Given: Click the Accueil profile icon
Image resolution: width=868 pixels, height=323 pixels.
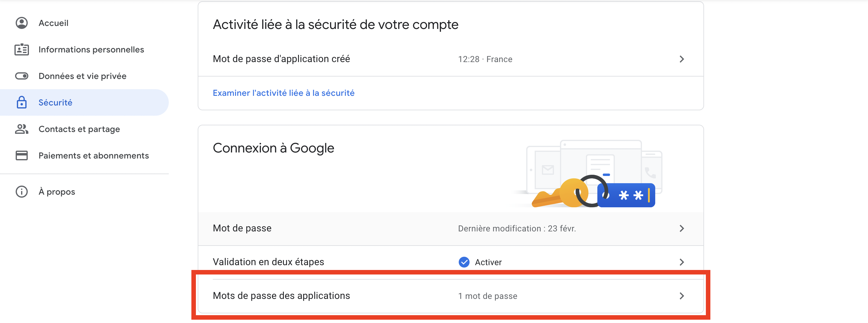Looking at the screenshot, I should pyautogui.click(x=22, y=23).
